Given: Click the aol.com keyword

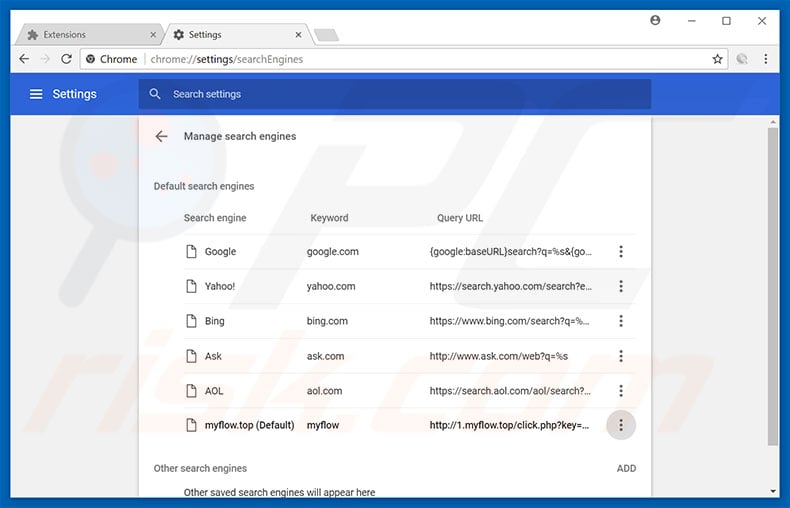Looking at the screenshot, I should (324, 391).
